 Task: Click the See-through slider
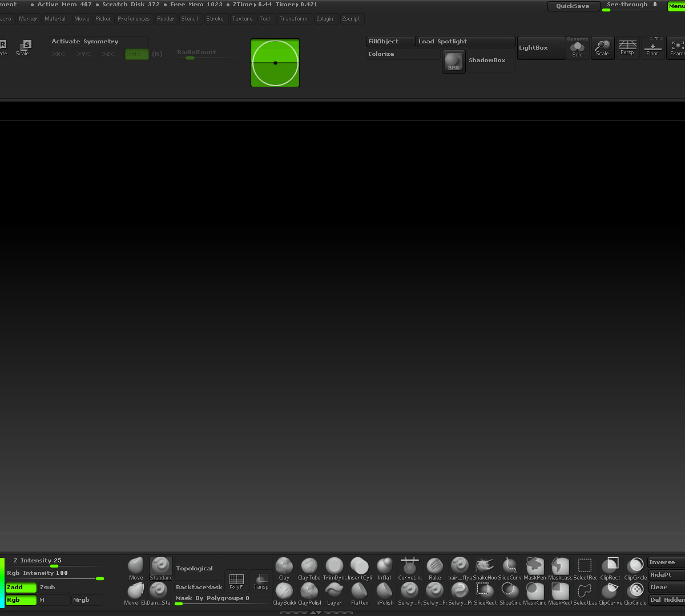(x=633, y=6)
